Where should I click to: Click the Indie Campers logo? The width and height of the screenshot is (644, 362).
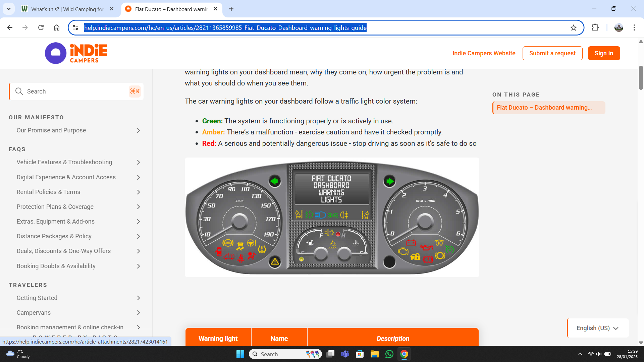coord(76,53)
